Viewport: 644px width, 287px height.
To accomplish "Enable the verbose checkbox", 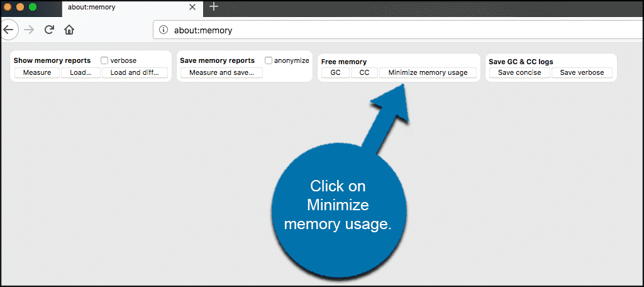I will [x=105, y=61].
